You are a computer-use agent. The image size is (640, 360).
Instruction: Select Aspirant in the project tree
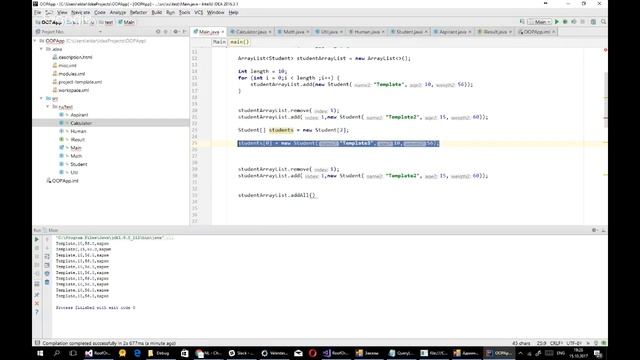pos(79,115)
